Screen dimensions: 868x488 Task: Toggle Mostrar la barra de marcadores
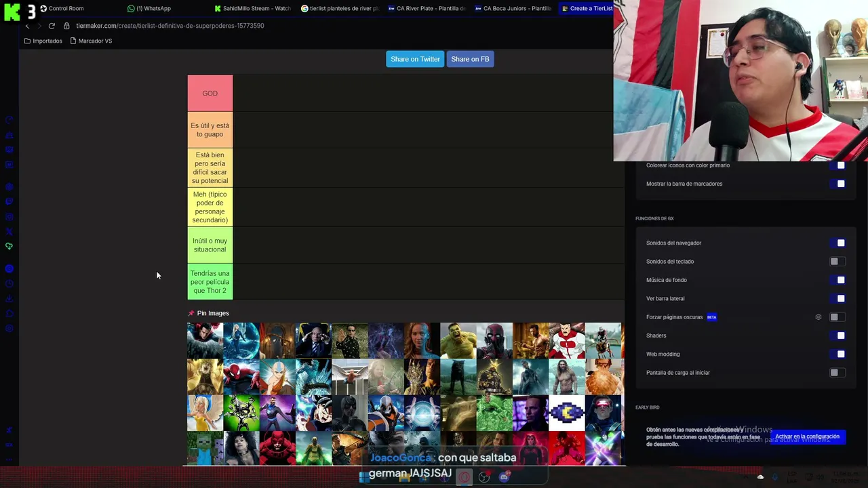point(837,184)
